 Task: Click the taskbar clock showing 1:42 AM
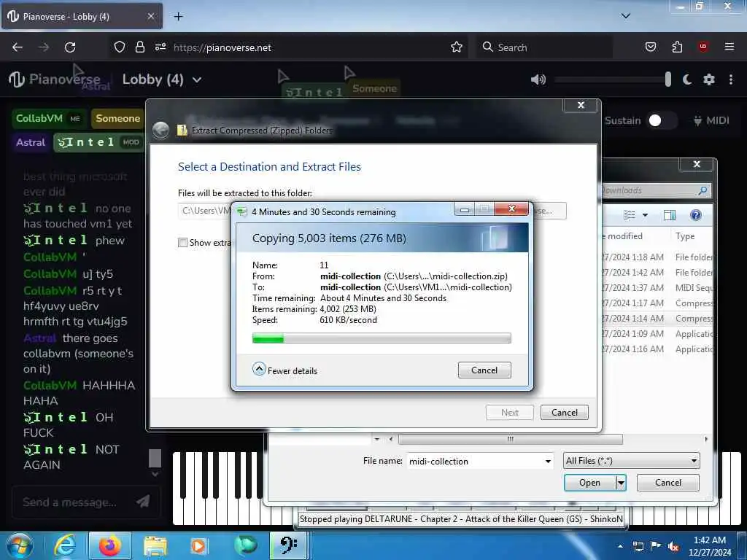710,546
